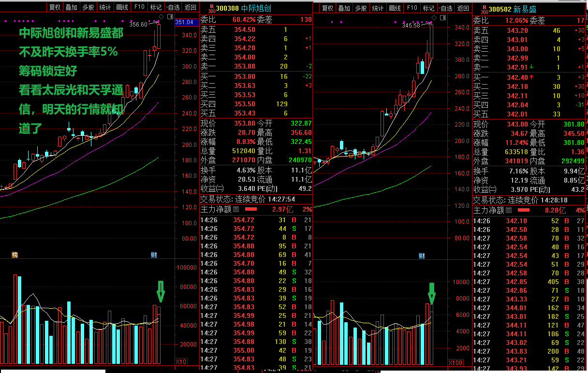The width and height of the screenshot is (588, 373).
Task: Click 叠加 in 中际旭创 chart toolbar
Action: [71, 7]
